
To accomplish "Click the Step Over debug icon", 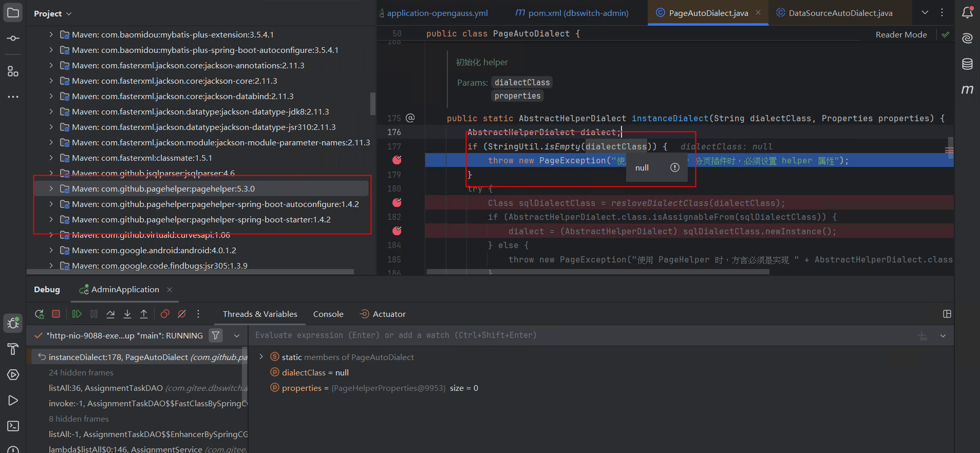I will [x=110, y=314].
